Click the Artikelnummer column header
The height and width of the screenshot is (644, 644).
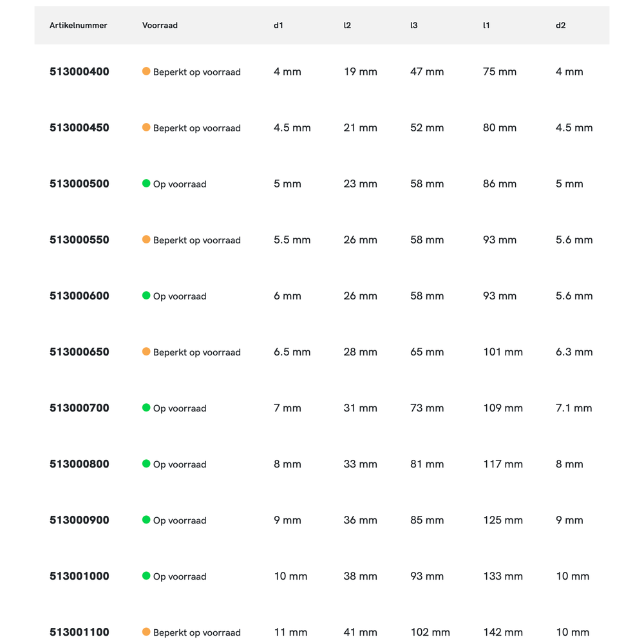(x=79, y=26)
